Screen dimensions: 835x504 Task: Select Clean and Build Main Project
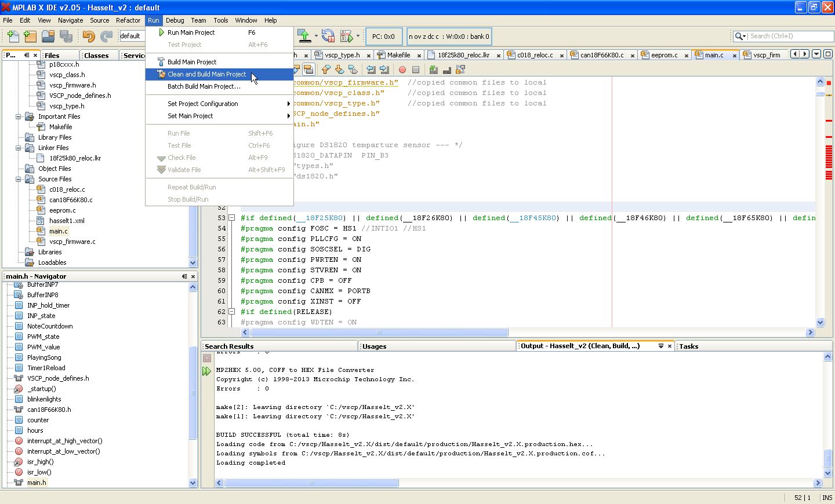[206, 74]
